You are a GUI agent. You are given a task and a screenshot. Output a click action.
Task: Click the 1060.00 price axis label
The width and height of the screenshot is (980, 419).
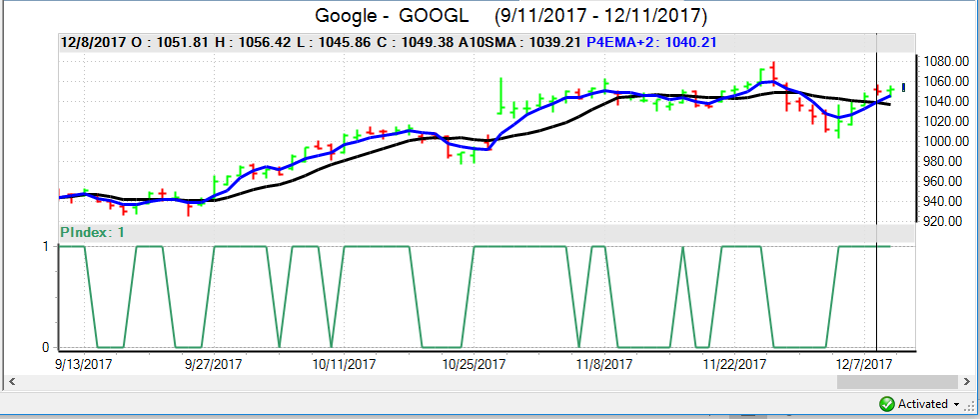click(x=944, y=81)
